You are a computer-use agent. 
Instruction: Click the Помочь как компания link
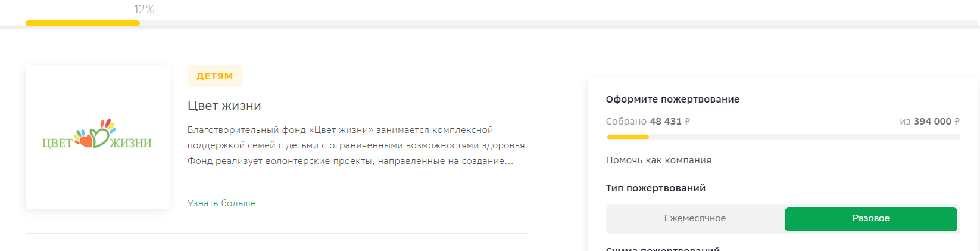click(658, 160)
